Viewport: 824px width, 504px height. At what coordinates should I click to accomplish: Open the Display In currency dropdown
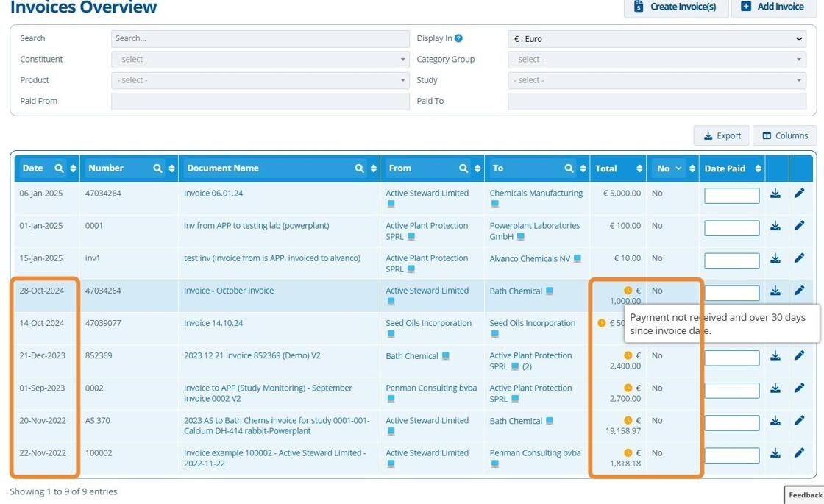pos(657,39)
